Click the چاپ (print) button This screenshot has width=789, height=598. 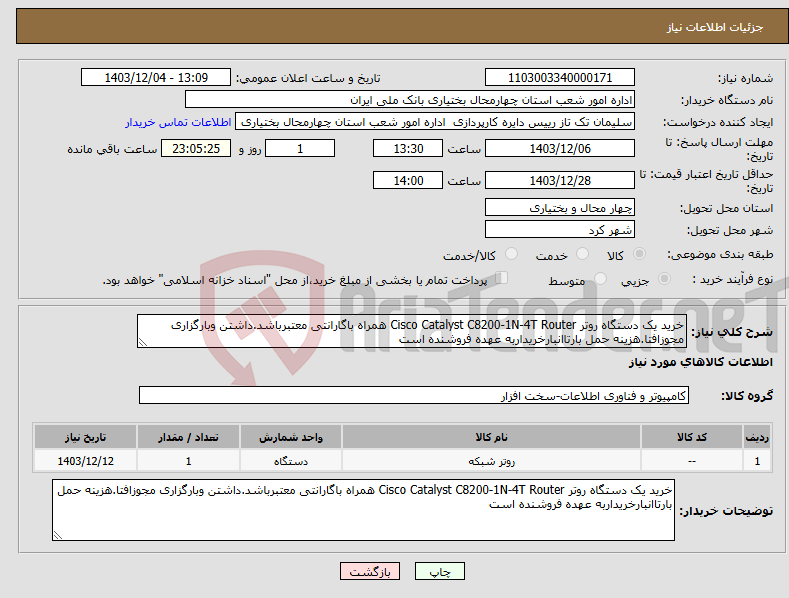[x=439, y=571]
